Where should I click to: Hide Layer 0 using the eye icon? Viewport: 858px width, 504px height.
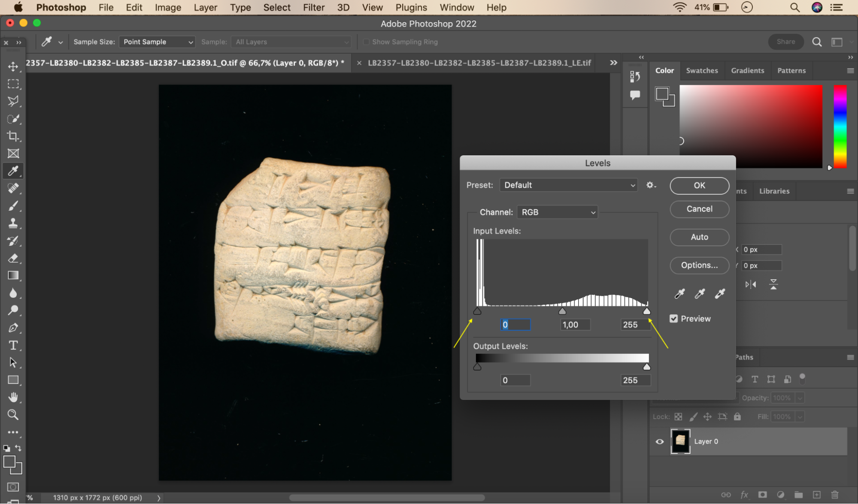coord(659,441)
